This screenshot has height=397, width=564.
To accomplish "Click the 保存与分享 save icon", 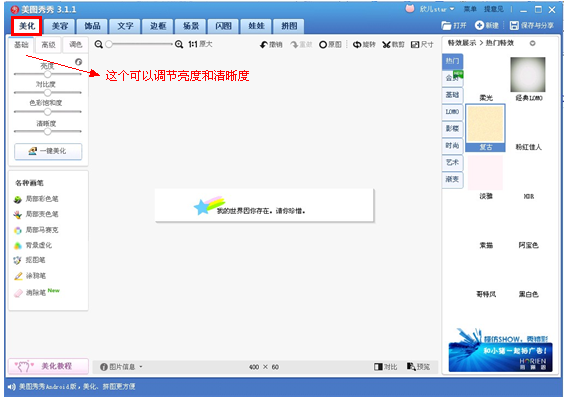I will (x=514, y=25).
